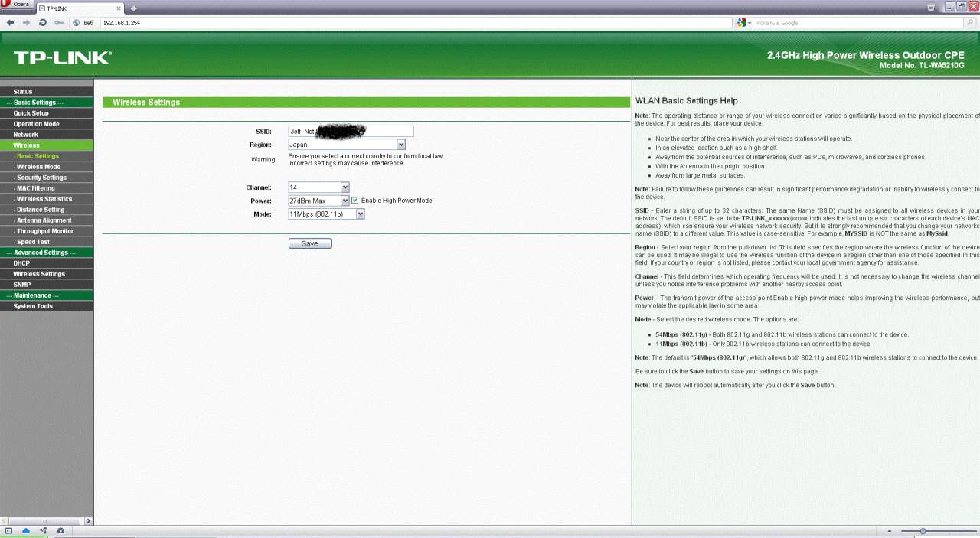The image size is (980, 538).
Task: Click the Opera Unite share icon
Action: (x=43, y=530)
